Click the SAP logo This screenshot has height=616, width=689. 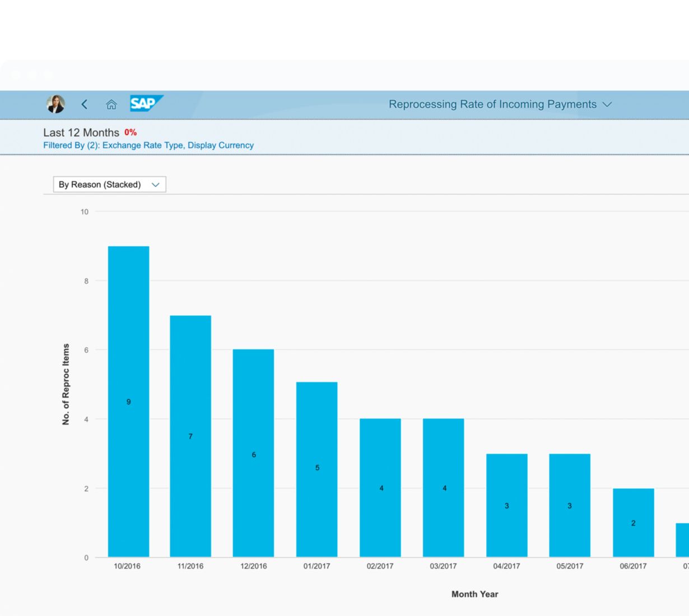click(146, 104)
